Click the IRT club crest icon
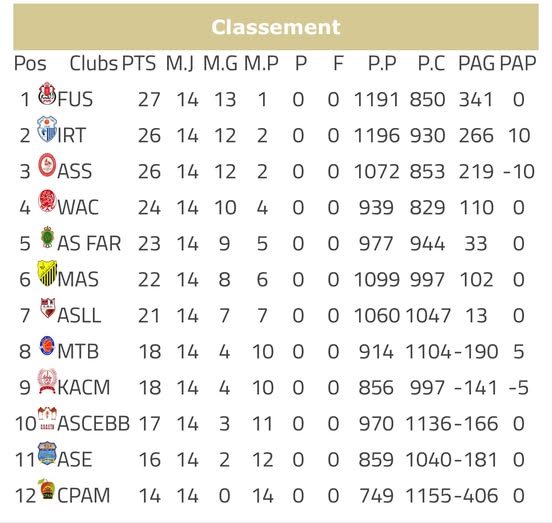Image resolution: width=552 pixels, height=523 pixels. point(47,129)
